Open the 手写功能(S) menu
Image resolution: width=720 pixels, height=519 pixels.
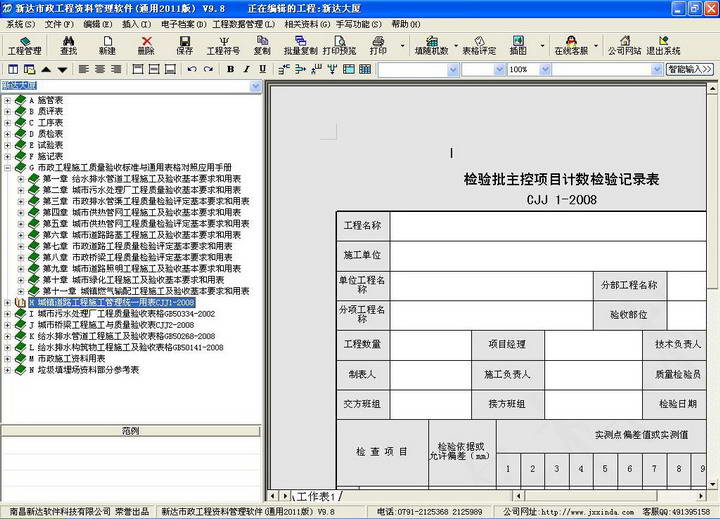[x=359, y=24]
